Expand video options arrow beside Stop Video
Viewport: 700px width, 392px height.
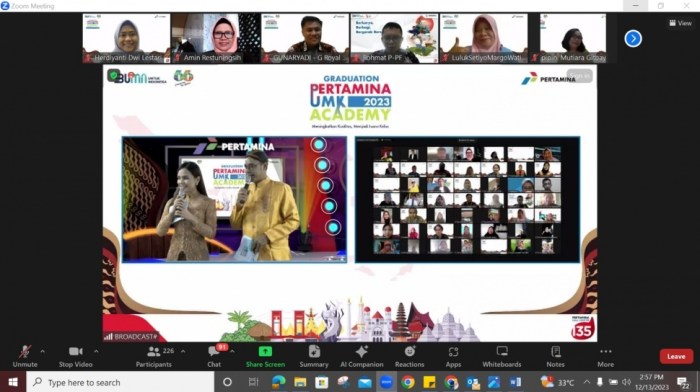[96, 352]
